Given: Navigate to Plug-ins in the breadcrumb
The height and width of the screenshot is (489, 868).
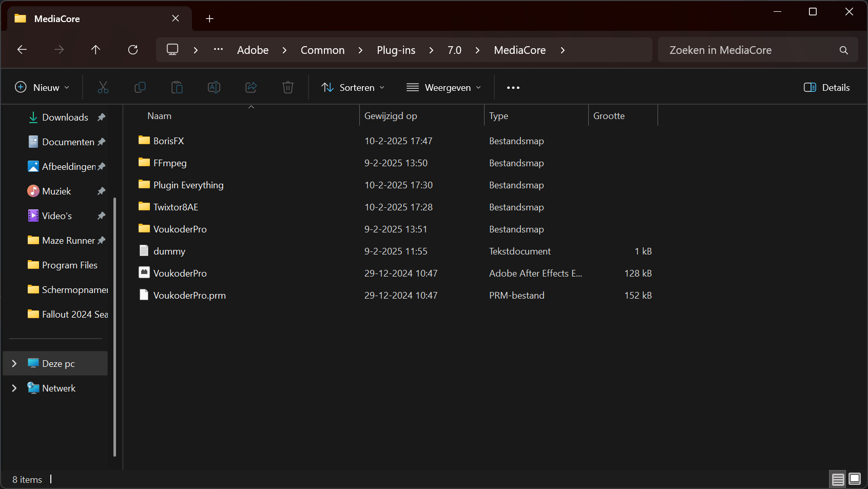Looking at the screenshot, I should click(x=396, y=50).
